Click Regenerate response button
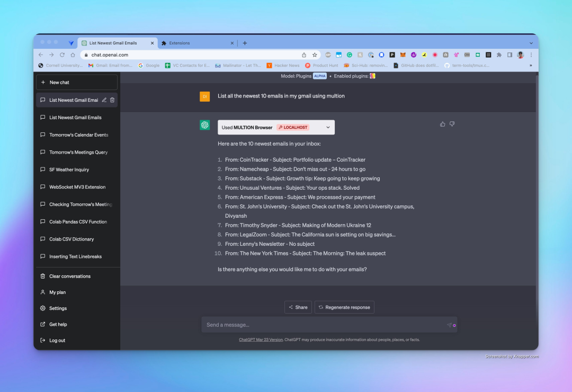This screenshot has width=572, height=392. [x=344, y=307]
